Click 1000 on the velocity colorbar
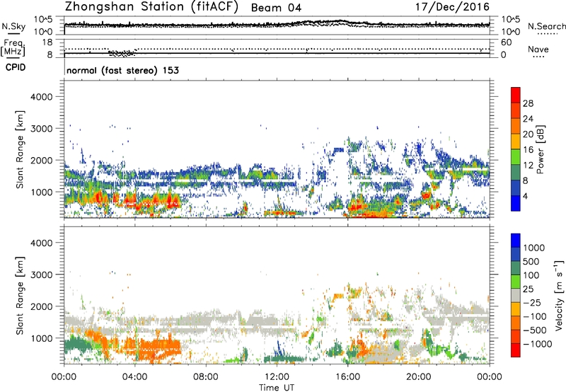The width and height of the screenshot is (566, 392). (x=534, y=248)
